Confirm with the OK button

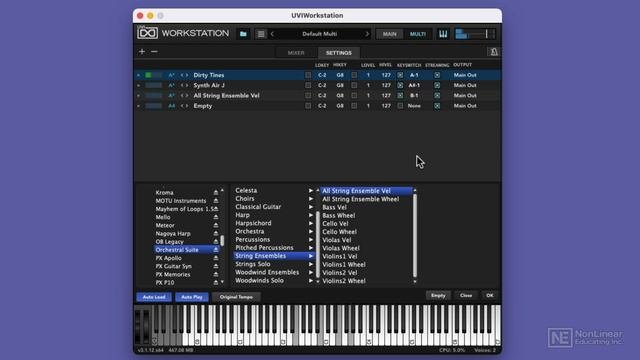click(490, 295)
